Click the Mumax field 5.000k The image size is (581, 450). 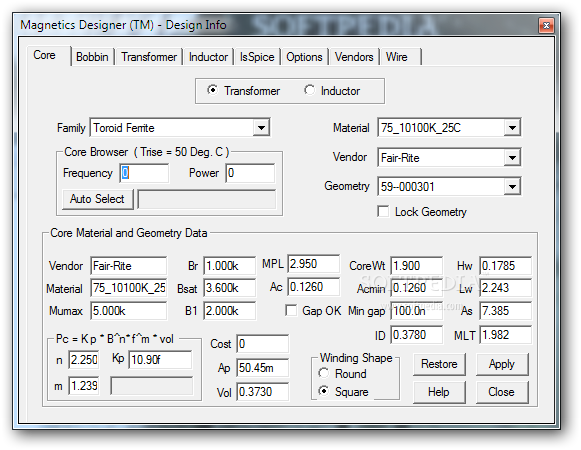(128, 310)
